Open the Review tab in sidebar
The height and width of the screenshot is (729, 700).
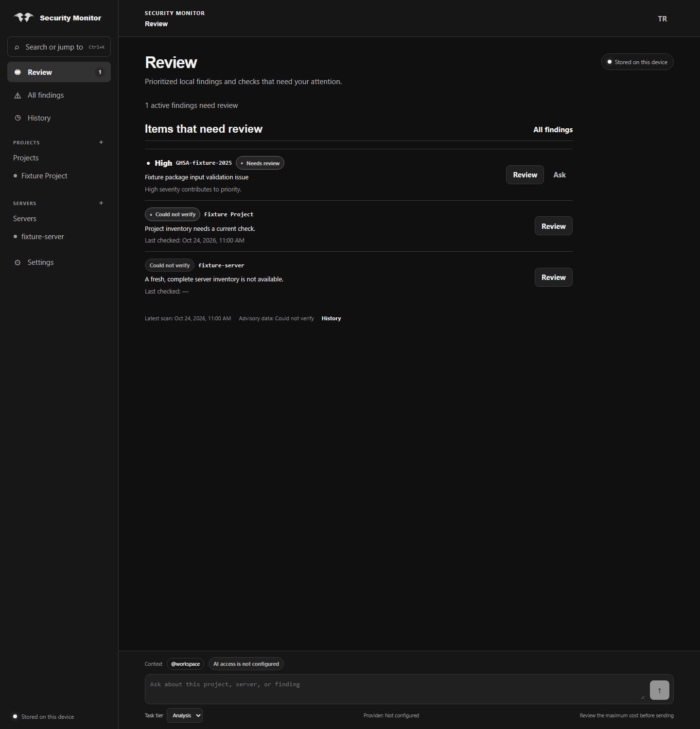pos(59,72)
